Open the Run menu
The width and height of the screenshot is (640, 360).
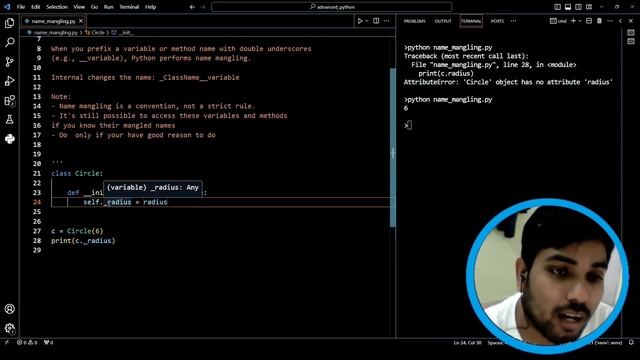(x=109, y=7)
